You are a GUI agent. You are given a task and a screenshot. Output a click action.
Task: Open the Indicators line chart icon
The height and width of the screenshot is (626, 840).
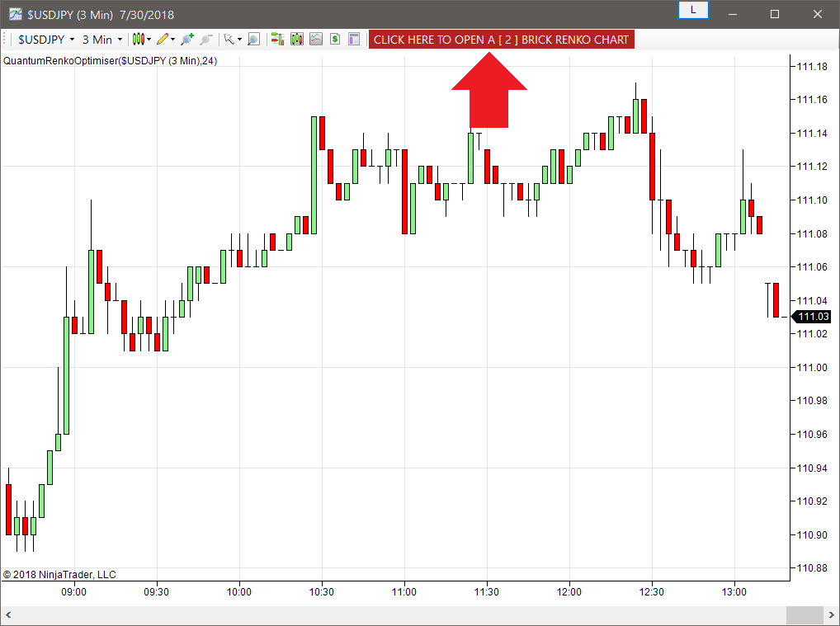point(316,39)
